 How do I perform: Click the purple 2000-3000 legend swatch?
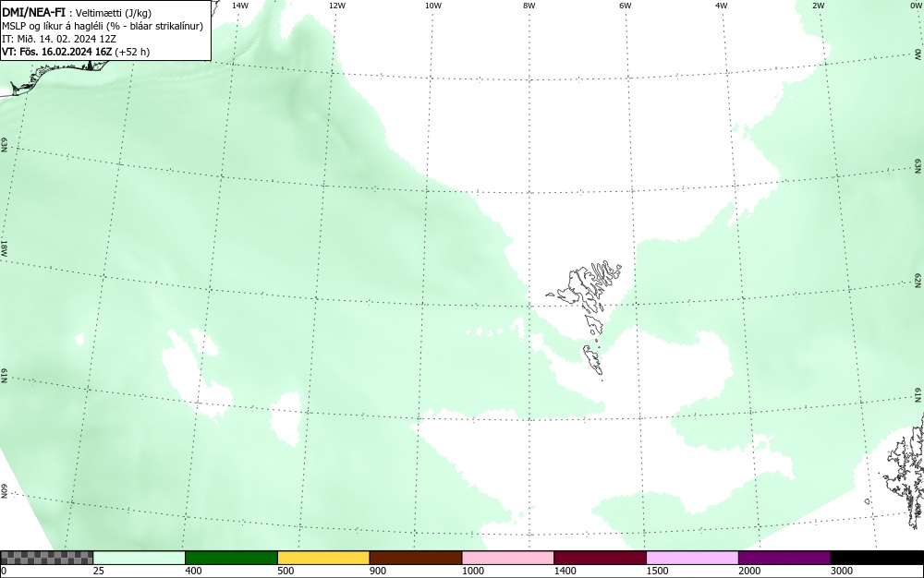[x=784, y=558]
